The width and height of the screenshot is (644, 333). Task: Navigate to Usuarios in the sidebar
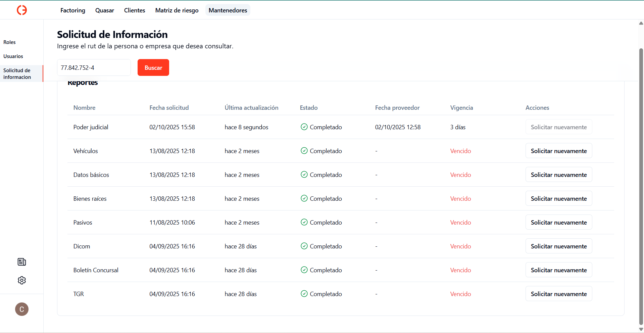(13, 56)
